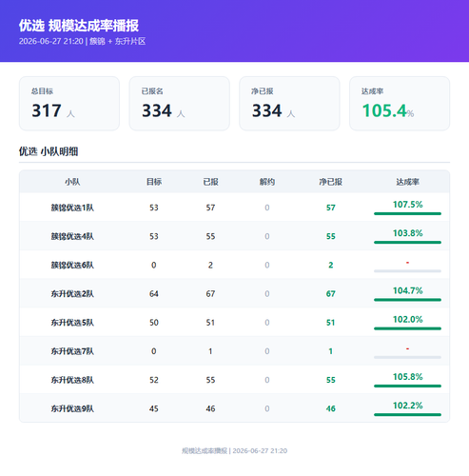
Task: Click the 达成率 105.4% card
Action: [x=400, y=104]
